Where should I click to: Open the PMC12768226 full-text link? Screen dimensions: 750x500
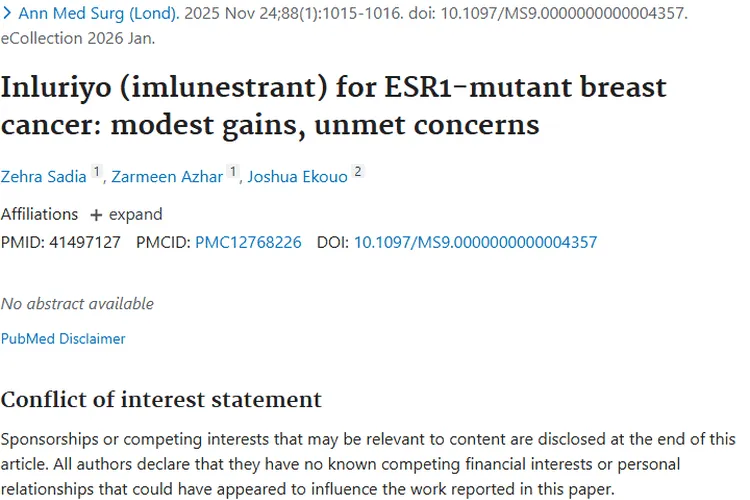(248, 242)
